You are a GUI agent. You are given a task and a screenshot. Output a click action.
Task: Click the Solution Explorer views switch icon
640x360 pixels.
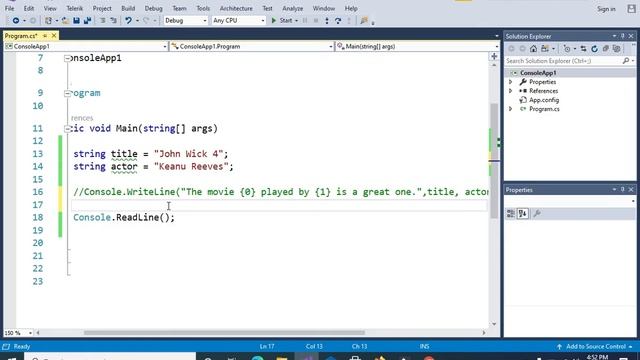point(545,49)
